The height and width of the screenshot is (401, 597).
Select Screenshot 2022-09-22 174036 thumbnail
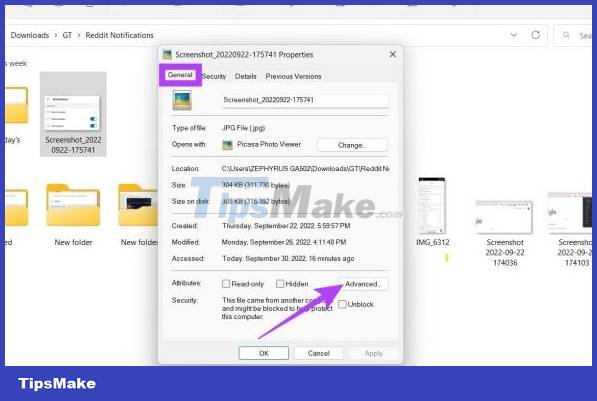tap(504, 217)
